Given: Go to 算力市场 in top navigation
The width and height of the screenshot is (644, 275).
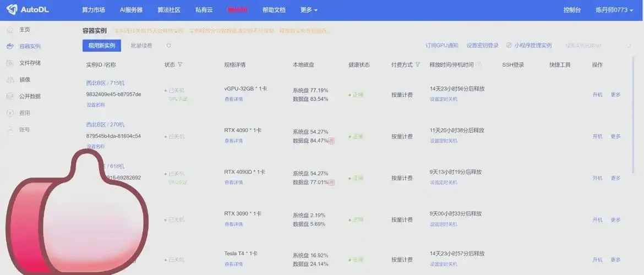Looking at the screenshot, I should (93, 10).
